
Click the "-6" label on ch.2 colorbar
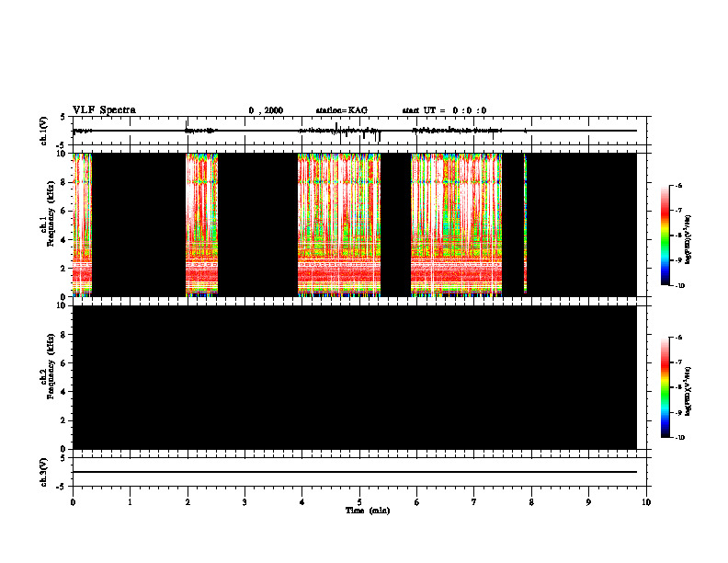coord(678,338)
